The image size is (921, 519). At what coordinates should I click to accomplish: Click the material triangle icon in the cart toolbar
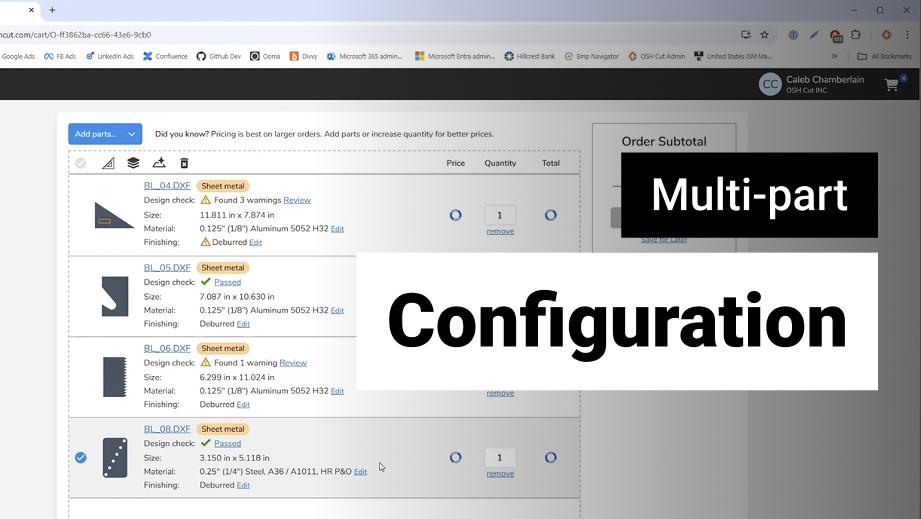(x=108, y=163)
